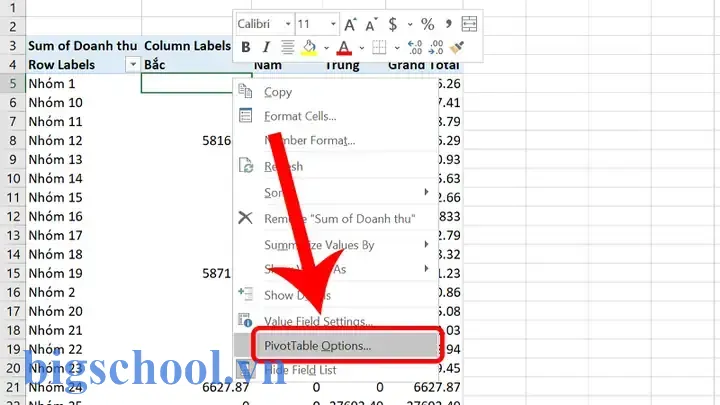Select Number Format in context menu
This screenshot has width=720, height=405.
pos(335,141)
